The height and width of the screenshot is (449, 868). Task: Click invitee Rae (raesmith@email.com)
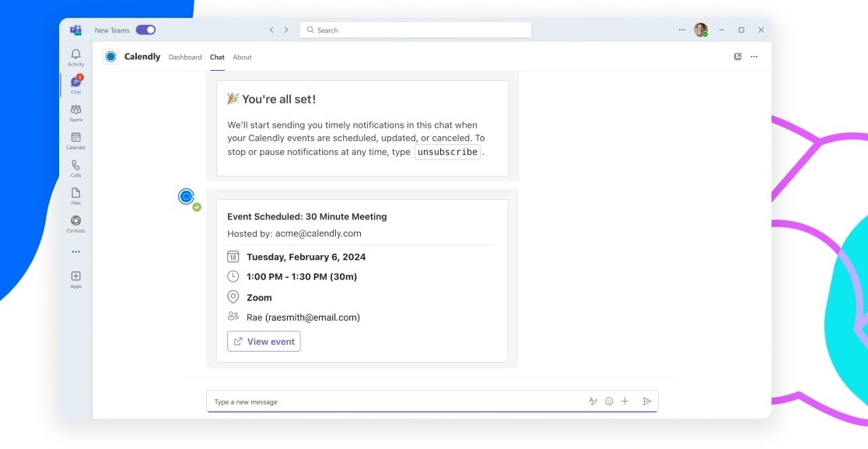point(303,317)
